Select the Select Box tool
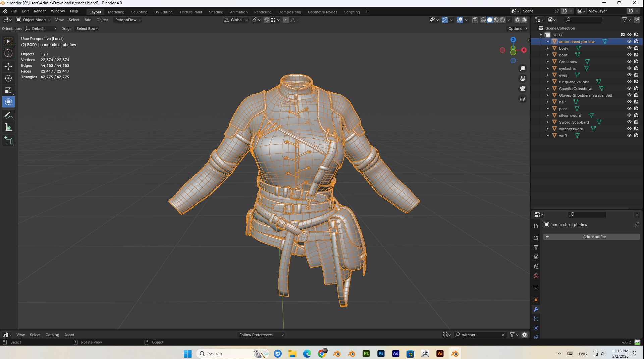 point(8,41)
